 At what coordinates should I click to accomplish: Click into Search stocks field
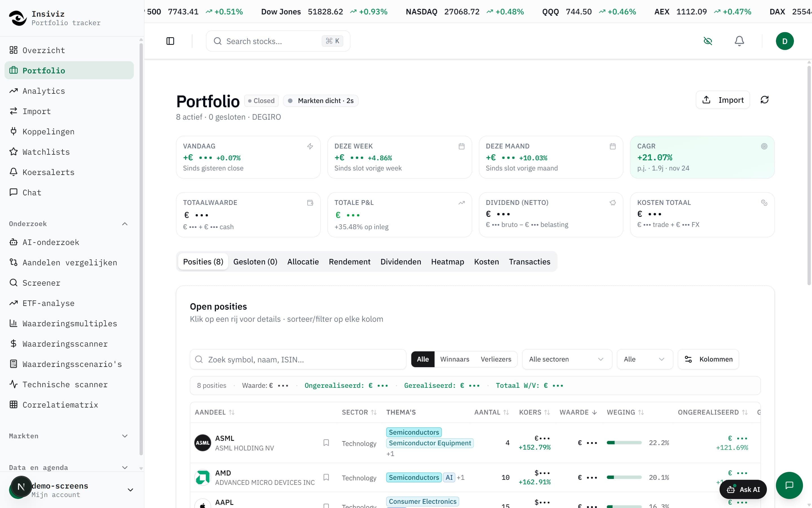pyautogui.click(x=278, y=41)
